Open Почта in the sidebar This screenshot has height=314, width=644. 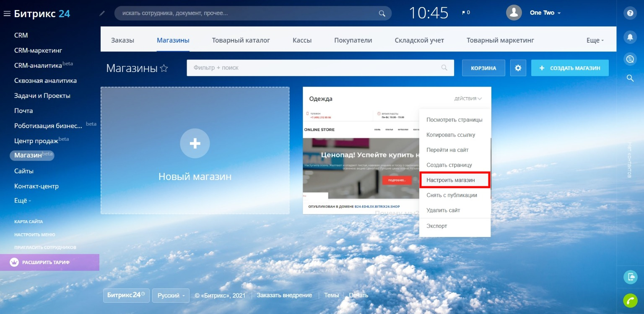pos(23,111)
